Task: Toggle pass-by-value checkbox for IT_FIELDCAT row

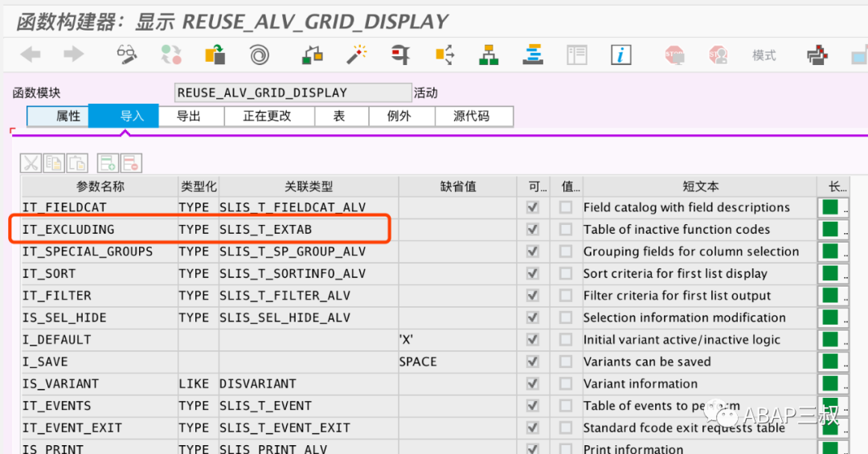Action: click(565, 207)
